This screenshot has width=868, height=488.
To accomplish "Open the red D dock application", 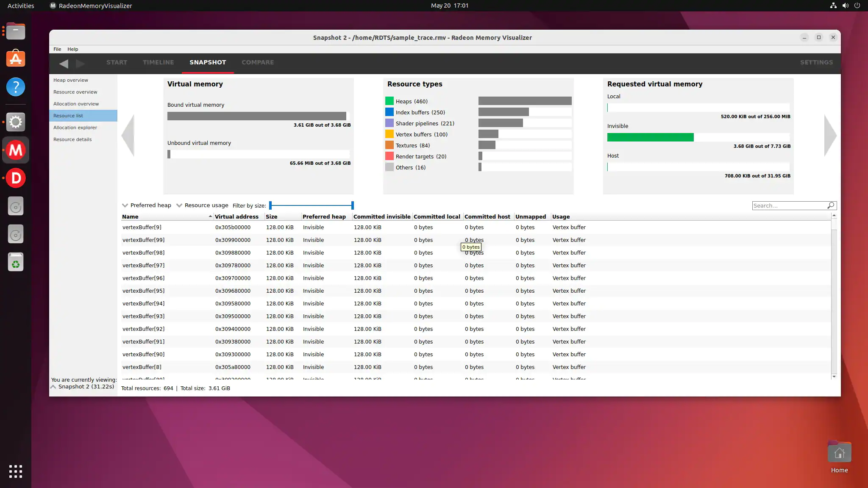I will pos(16,178).
